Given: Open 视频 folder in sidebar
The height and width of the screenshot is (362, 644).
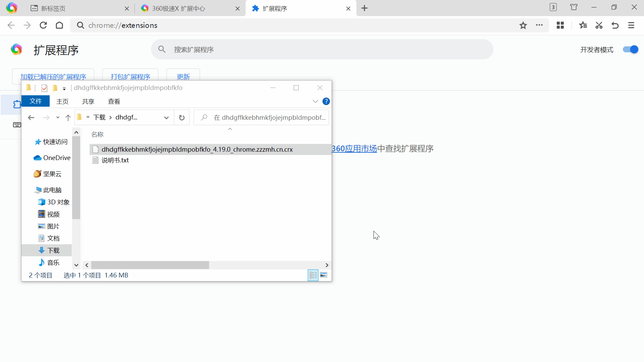Looking at the screenshot, I should [x=49, y=214].
